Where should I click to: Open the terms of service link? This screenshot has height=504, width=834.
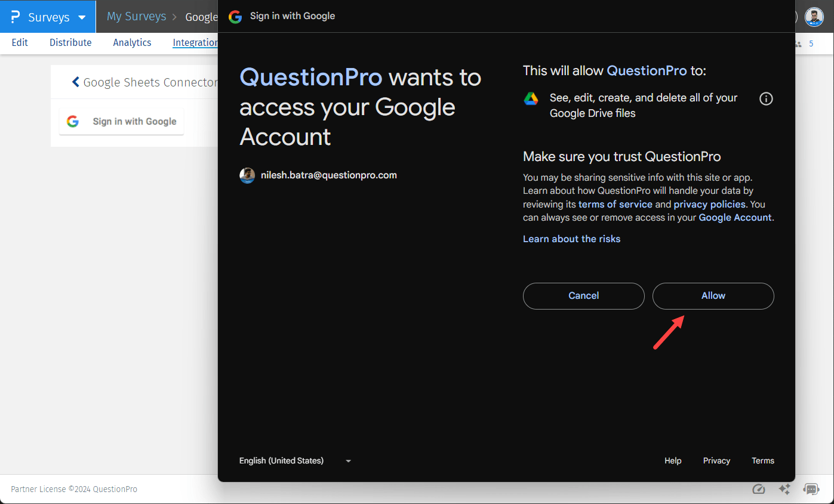click(x=615, y=204)
